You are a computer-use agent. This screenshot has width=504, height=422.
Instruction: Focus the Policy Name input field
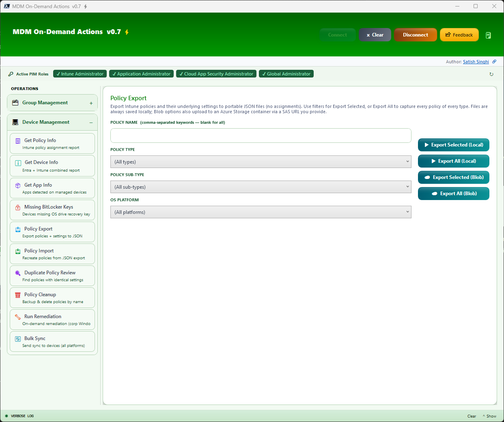[261, 136]
